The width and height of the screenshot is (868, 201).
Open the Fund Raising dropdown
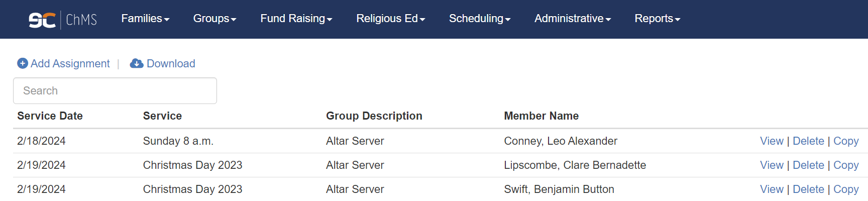tap(296, 19)
